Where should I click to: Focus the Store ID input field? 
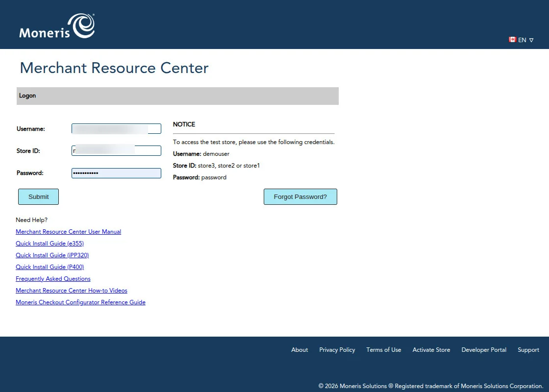click(x=116, y=151)
